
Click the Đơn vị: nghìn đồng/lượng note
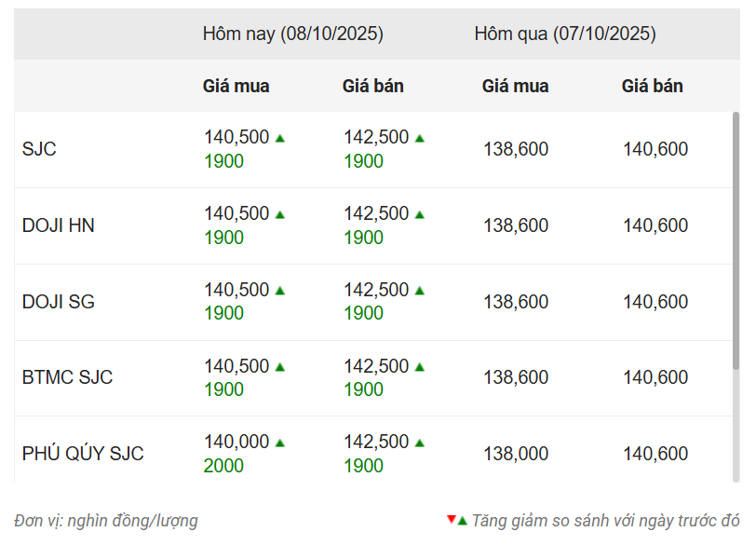pos(106,521)
